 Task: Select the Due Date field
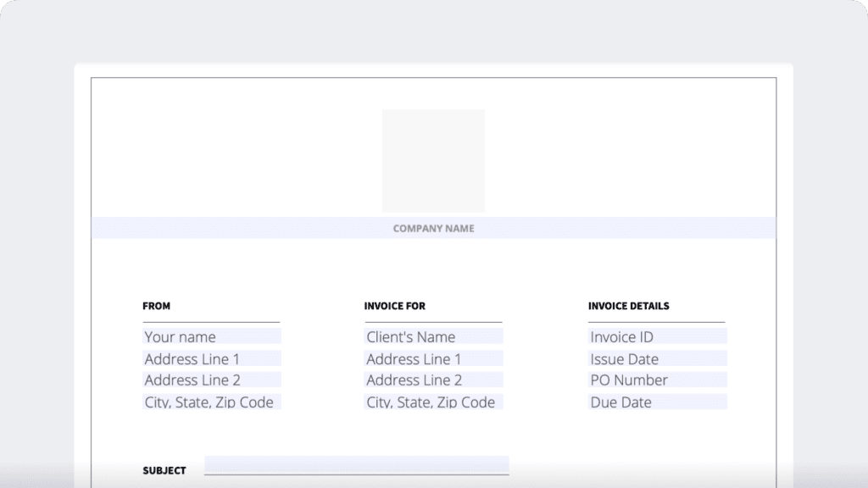click(x=657, y=402)
